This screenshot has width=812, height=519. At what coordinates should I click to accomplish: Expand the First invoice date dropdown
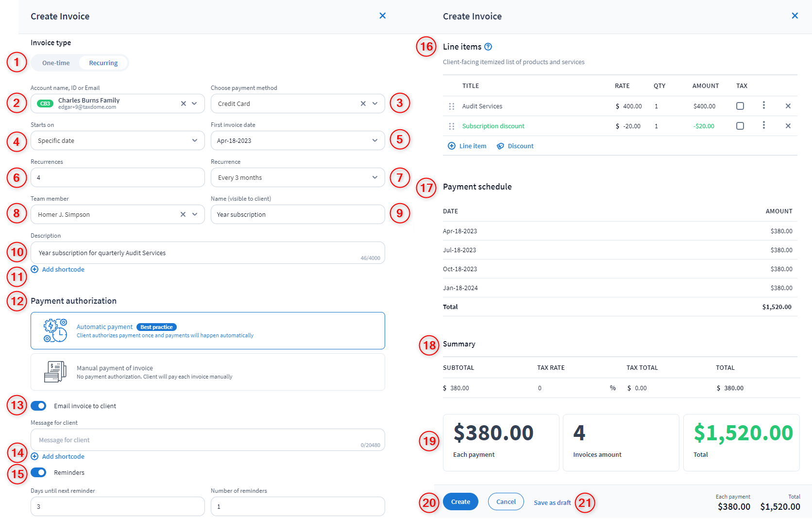point(374,140)
